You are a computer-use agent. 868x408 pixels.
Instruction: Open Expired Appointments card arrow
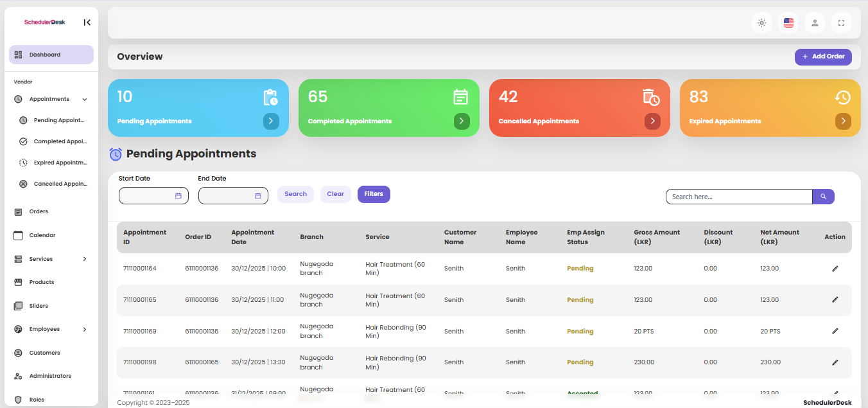[x=843, y=121]
